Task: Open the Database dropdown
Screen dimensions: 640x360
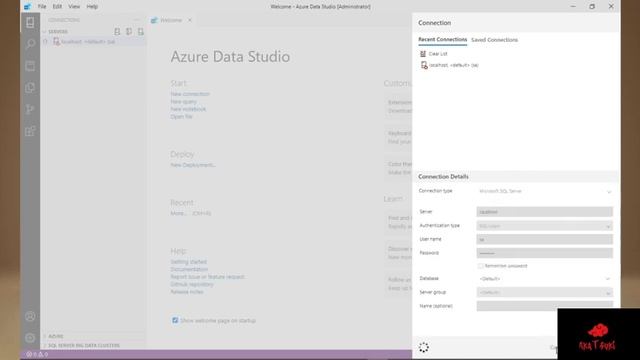Action: tap(544, 279)
